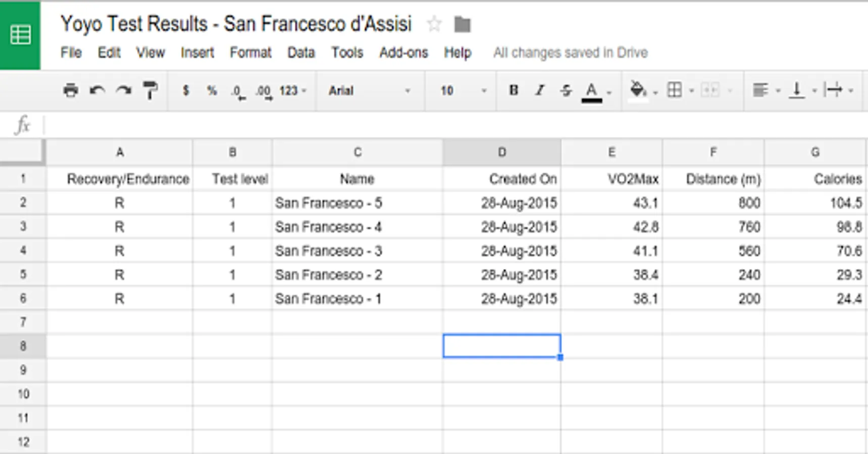
Task: Click the print icon
Action: coord(71,90)
